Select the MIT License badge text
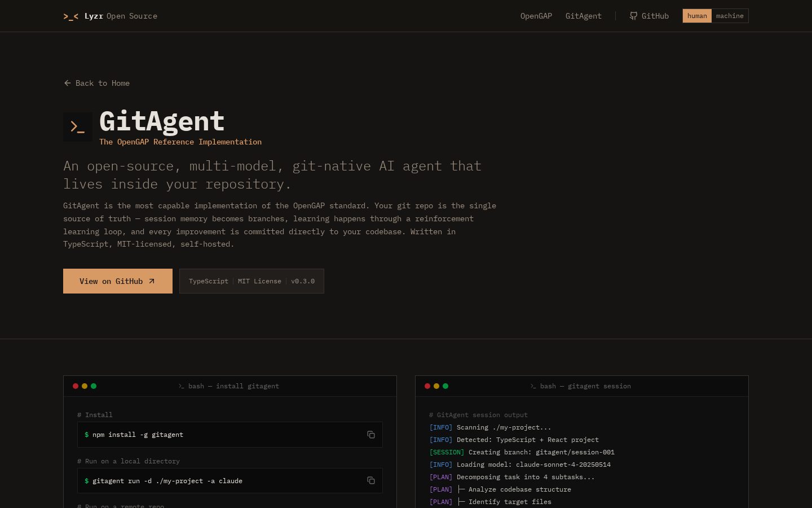Screen dimensions: 812x508 tap(259, 281)
